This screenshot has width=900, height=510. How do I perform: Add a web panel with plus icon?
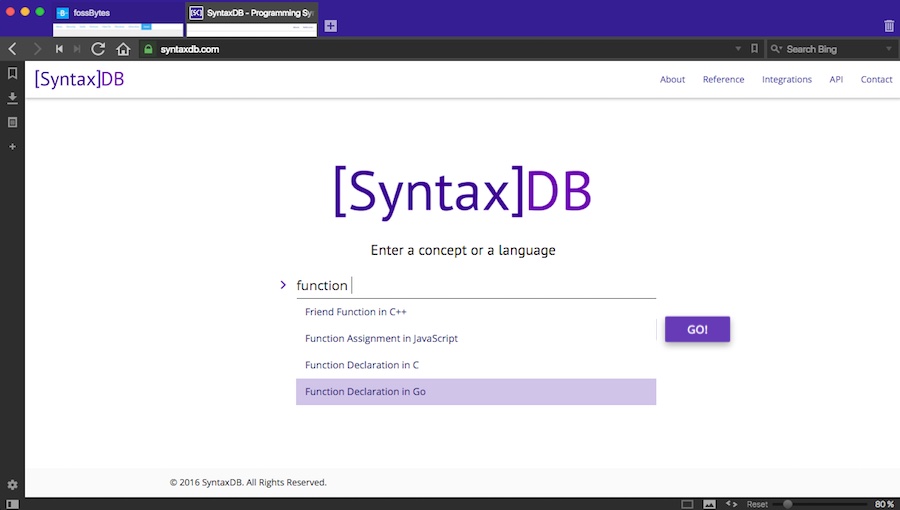[12, 147]
